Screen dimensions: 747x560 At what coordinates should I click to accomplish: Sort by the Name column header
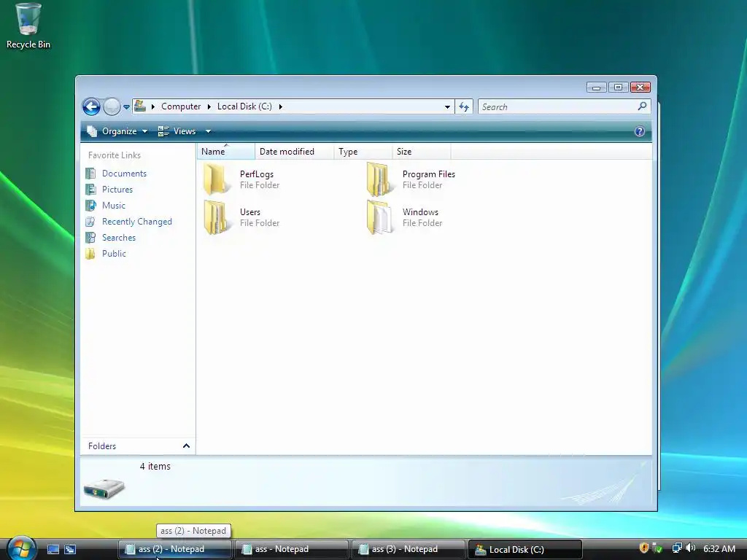click(226, 152)
